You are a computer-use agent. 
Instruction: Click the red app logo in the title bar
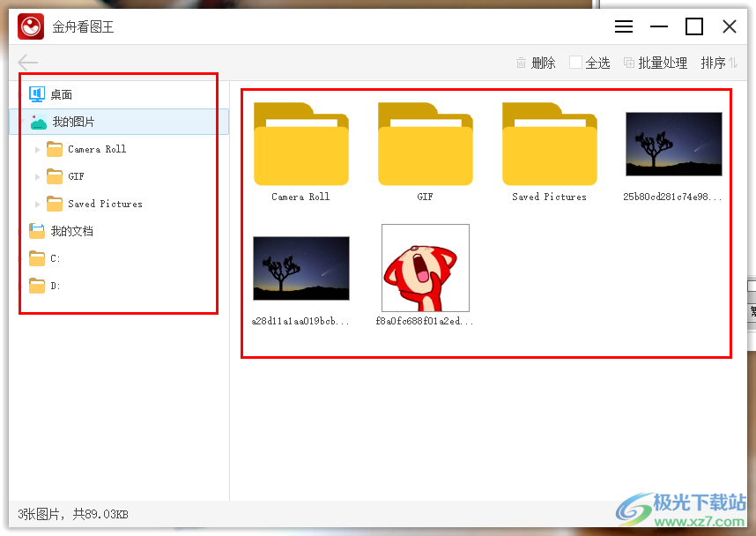(31, 26)
